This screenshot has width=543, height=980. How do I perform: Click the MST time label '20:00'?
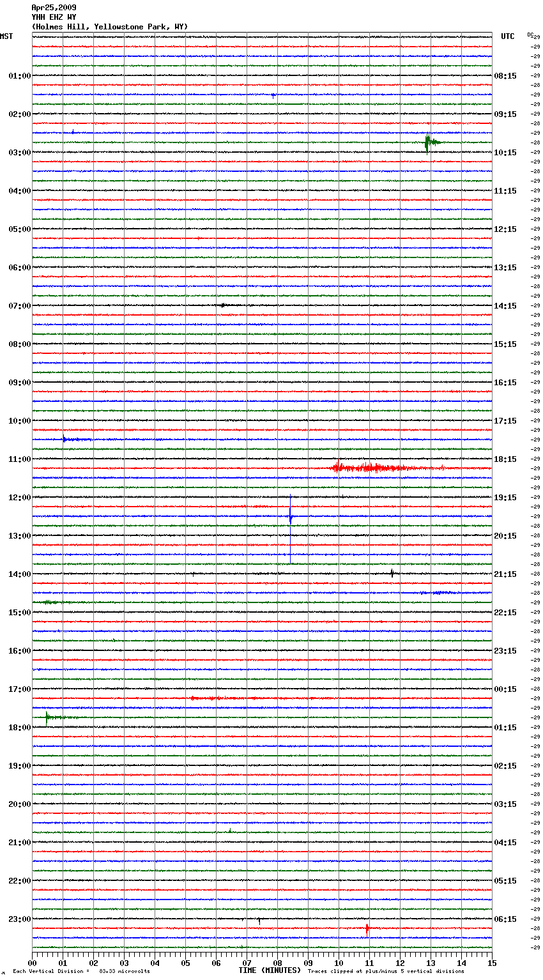pyautogui.click(x=20, y=804)
